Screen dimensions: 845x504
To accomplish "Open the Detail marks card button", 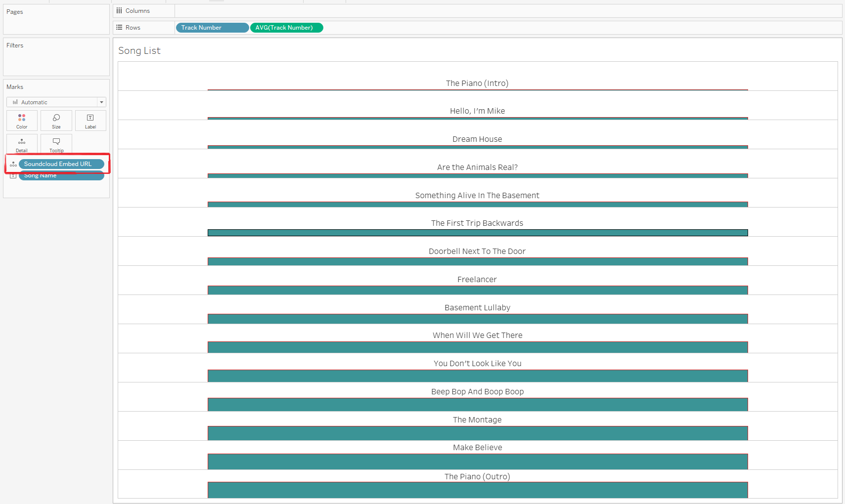I will coord(22,144).
